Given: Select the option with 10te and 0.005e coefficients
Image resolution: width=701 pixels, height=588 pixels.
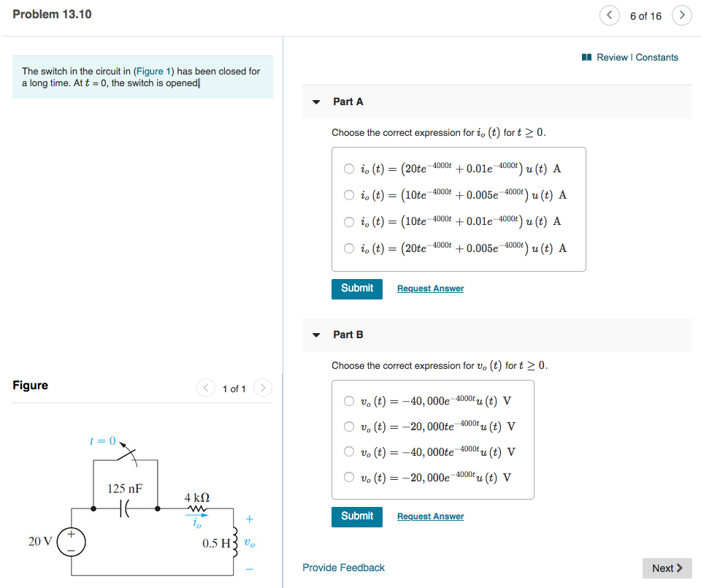Looking at the screenshot, I should (349, 195).
